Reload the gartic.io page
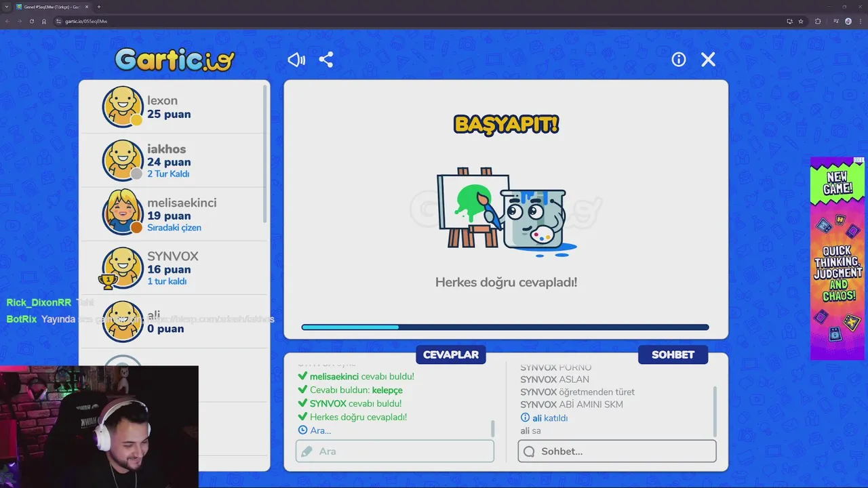Image resolution: width=868 pixels, height=488 pixels. click(31, 21)
